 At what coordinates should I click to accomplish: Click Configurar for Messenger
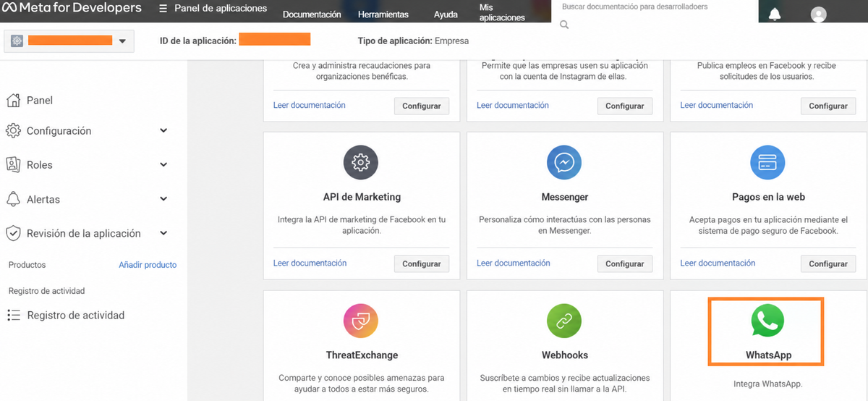[625, 263]
